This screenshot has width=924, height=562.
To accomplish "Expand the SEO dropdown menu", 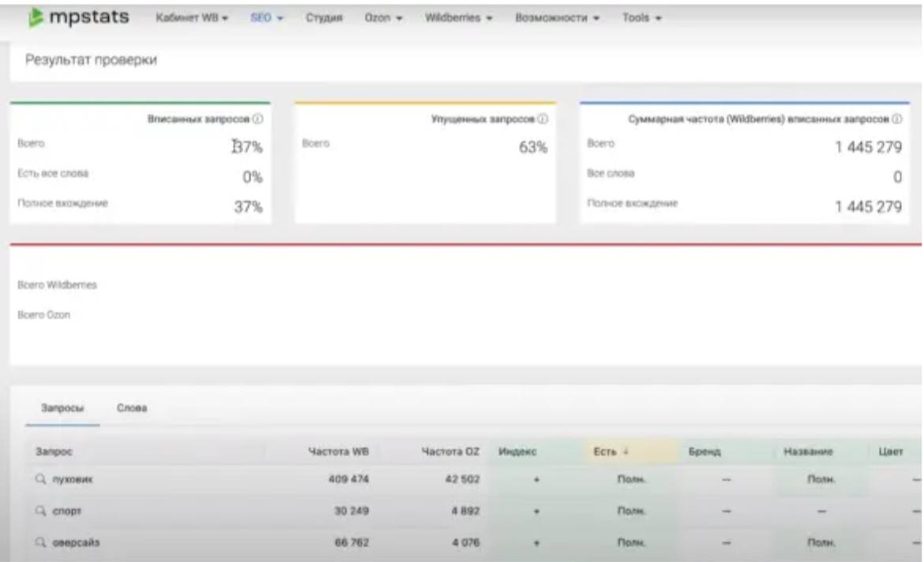I will pos(266,17).
